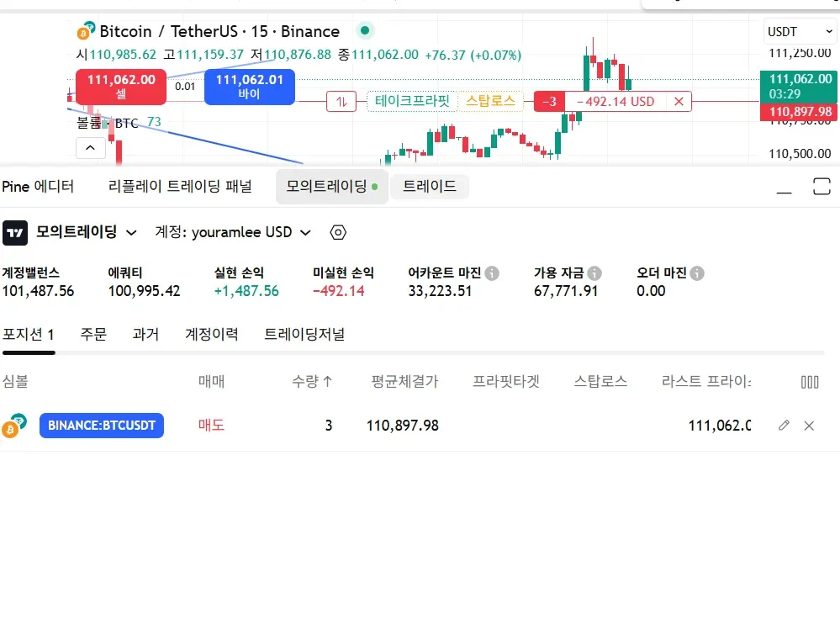Click the 110,897.98 position price axis label

click(x=799, y=112)
